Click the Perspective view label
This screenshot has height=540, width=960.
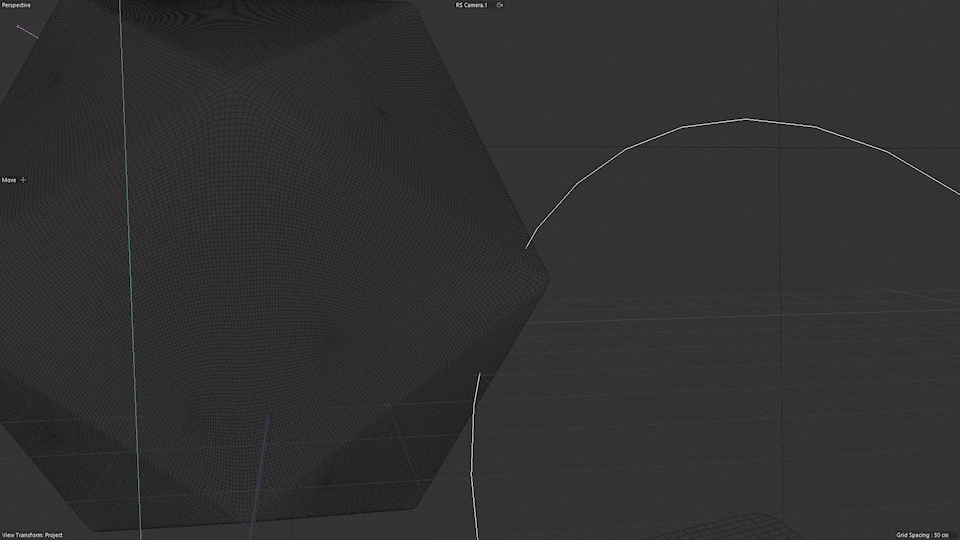click(x=16, y=5)
